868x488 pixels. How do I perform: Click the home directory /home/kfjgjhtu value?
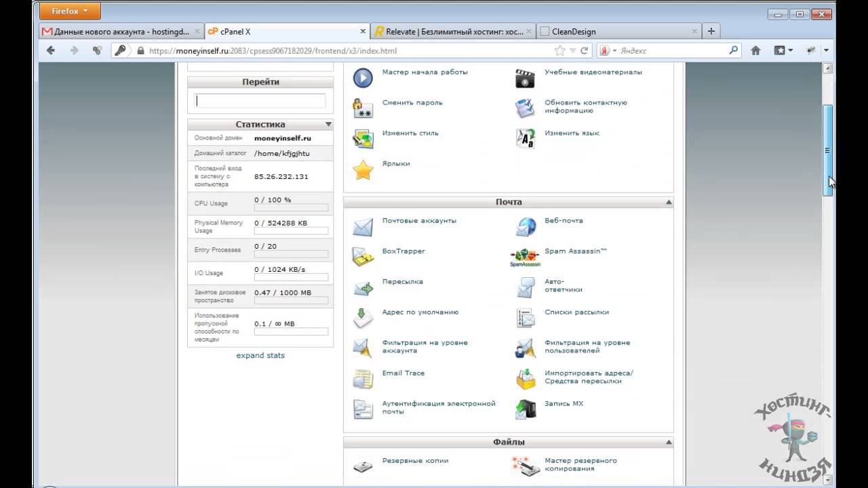282,153
